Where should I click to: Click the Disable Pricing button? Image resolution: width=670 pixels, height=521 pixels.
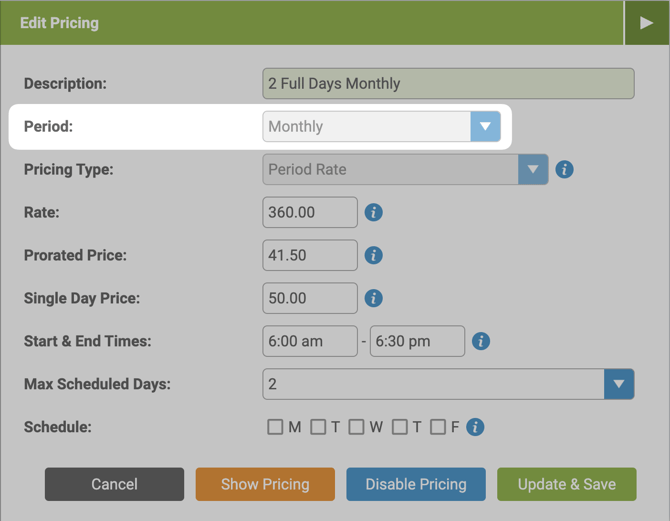(416, 484)
